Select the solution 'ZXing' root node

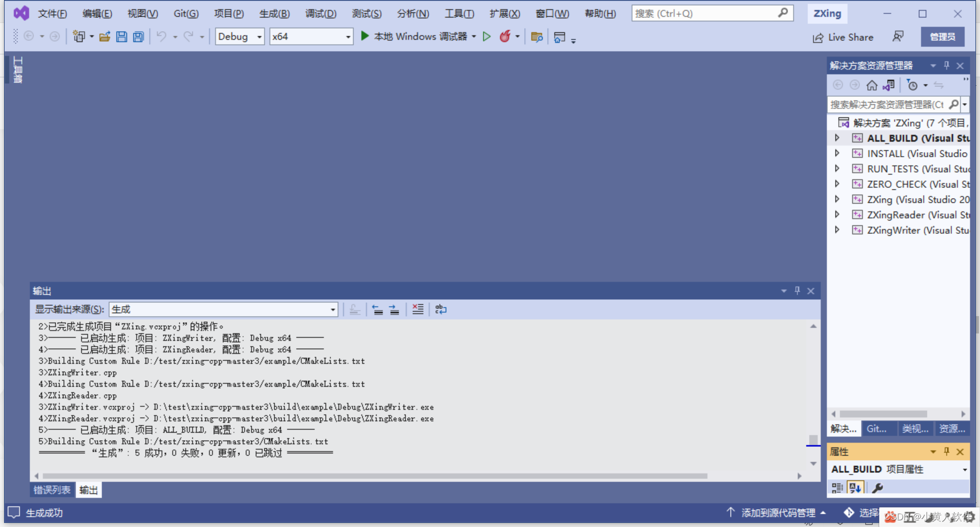click(x=903, y=123)
